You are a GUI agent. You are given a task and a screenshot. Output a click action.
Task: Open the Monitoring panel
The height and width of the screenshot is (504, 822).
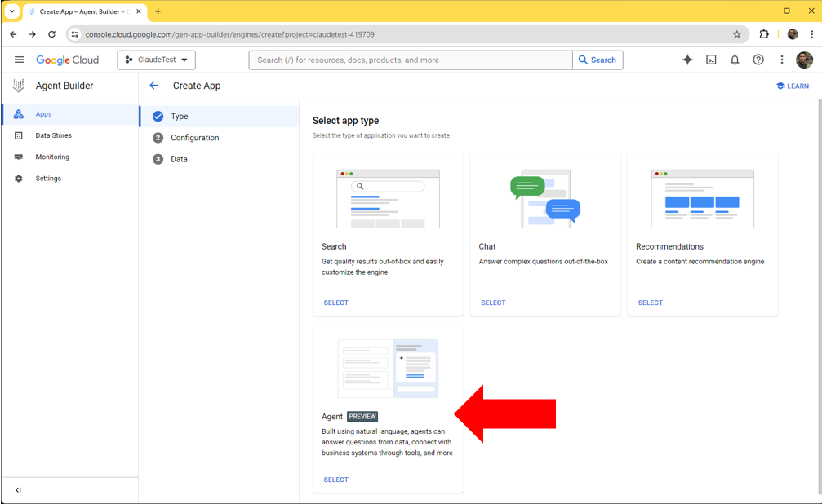52,157
